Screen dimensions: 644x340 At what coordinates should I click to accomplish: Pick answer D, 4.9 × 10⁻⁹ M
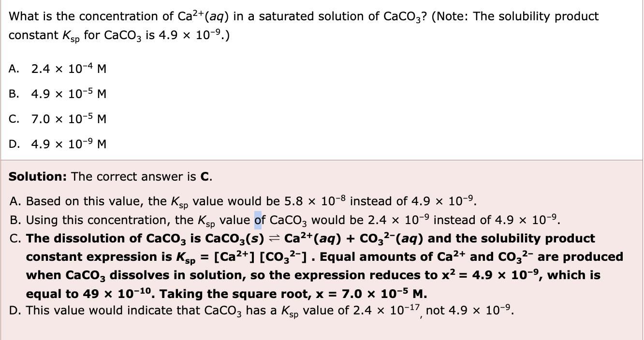69,143
